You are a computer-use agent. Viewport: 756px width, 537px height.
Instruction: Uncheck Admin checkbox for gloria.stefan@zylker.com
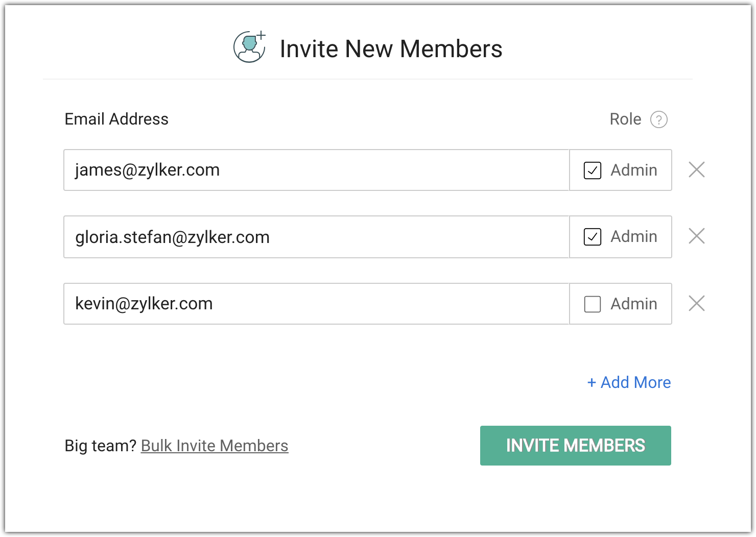593,237
